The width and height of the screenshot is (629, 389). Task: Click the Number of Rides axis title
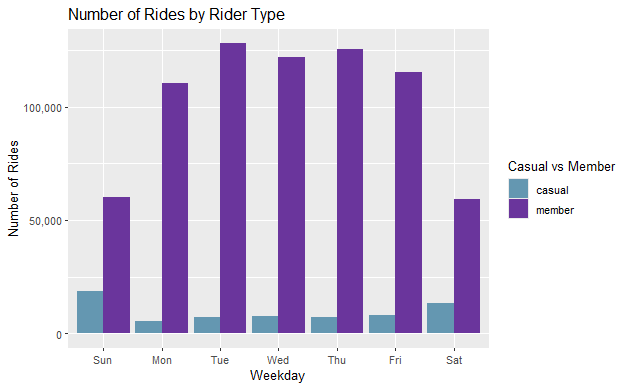(14, 188)
